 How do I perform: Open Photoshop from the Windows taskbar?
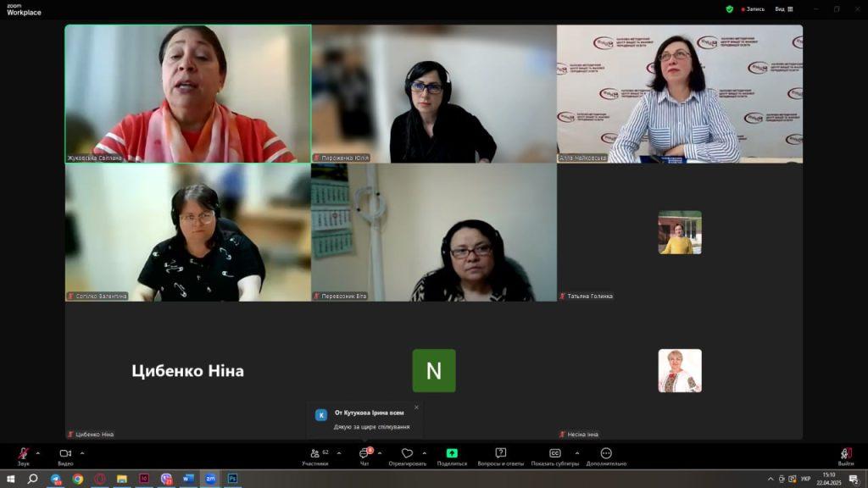[231, 479]
